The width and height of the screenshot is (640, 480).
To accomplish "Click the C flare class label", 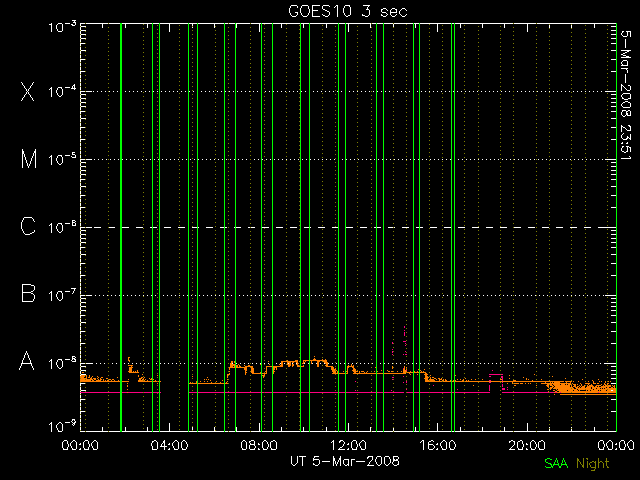I will coord(28,226).
